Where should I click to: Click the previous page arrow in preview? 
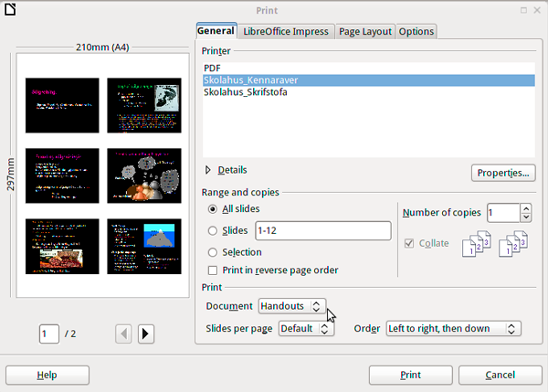[124, 334]
